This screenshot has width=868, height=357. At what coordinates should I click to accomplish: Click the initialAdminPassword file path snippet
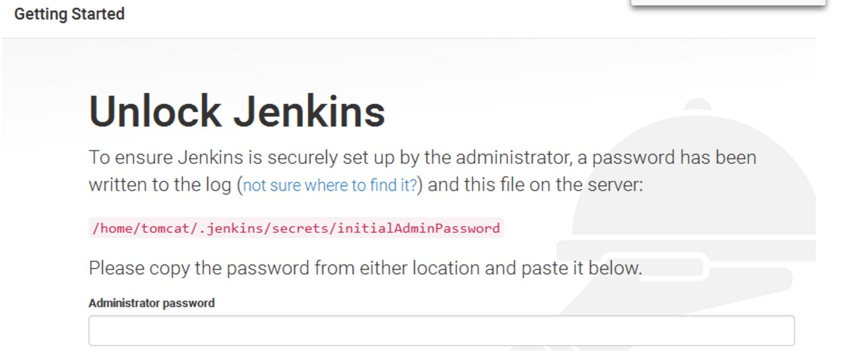tap(296, 227)
